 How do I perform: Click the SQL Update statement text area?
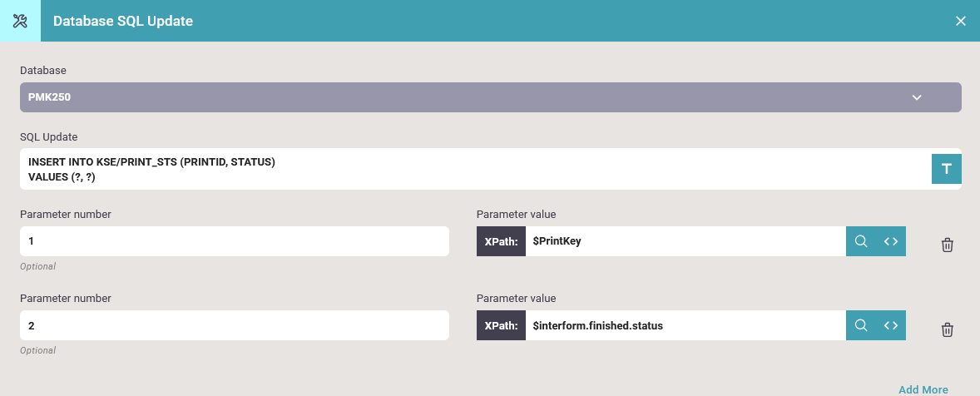[475, 169]
